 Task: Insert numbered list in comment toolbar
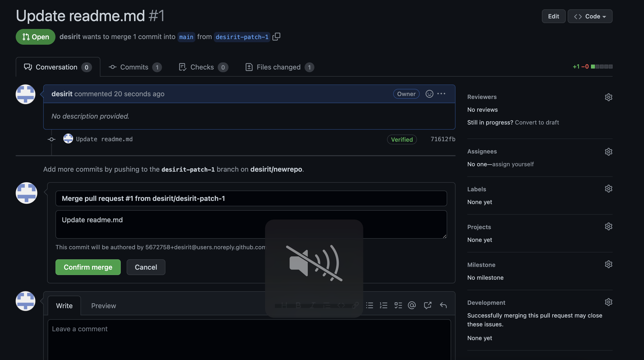pyautogui.click(x=384, y=305)
